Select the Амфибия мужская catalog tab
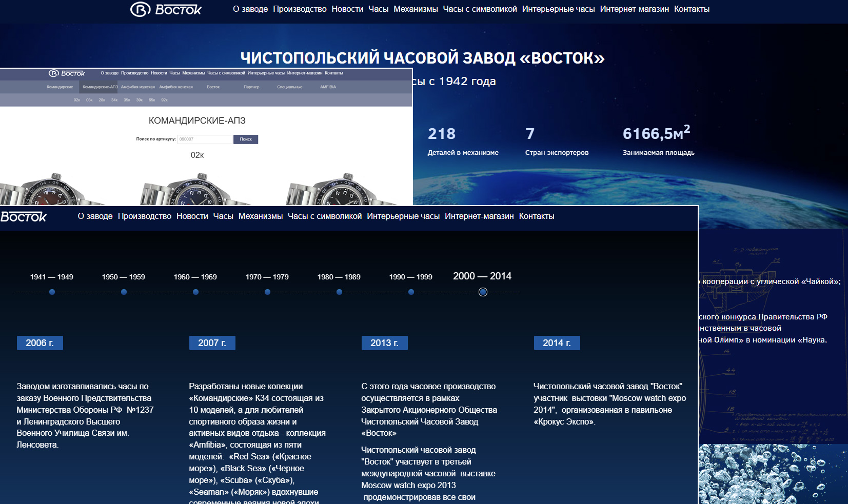Screen dimensions: 848x504 (137, 87)
